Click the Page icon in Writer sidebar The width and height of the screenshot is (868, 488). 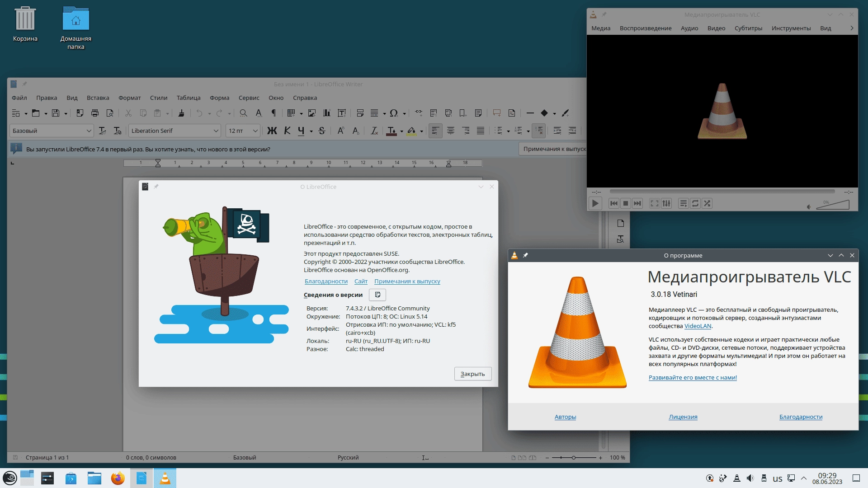(x=620, y=223)
